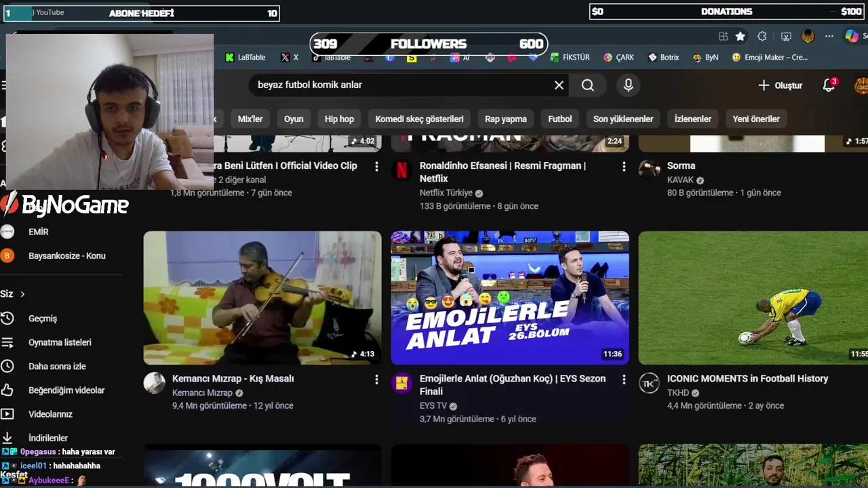Open browser split screen icon
This screenshot has height=488, width=868.
coord(724,36)
